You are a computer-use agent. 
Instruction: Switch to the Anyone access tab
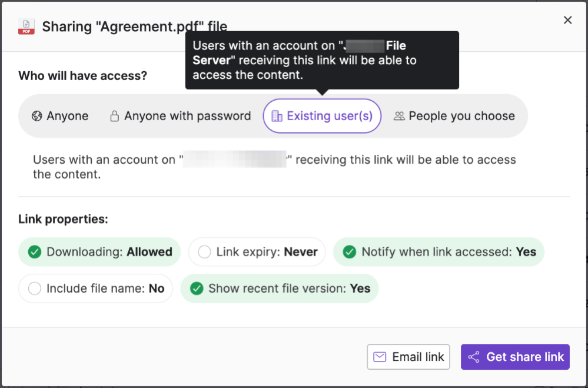click(x=60, y=116)
